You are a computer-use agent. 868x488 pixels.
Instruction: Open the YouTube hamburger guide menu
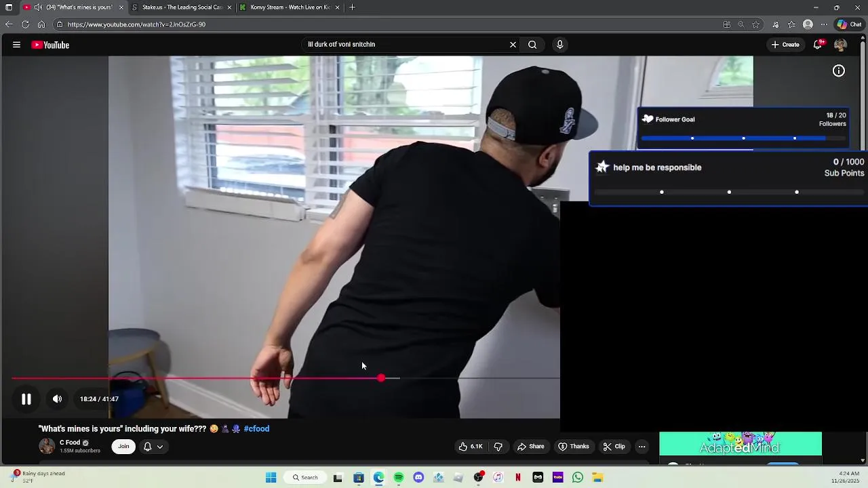pos(16,45)
